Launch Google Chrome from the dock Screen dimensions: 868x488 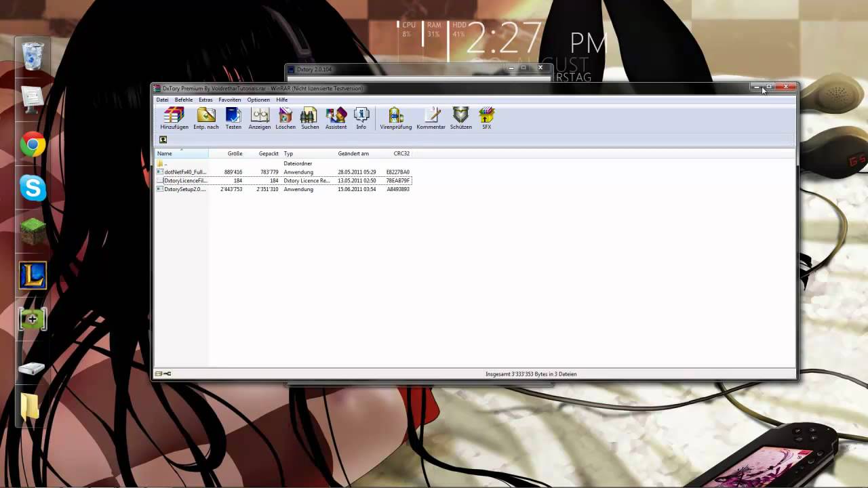(33, 144)
